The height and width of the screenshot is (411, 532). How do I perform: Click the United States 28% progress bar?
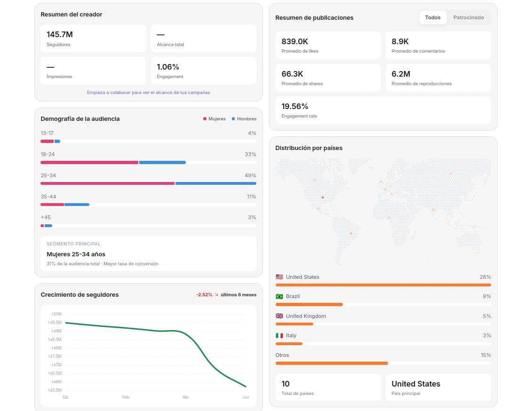[383, 285]
